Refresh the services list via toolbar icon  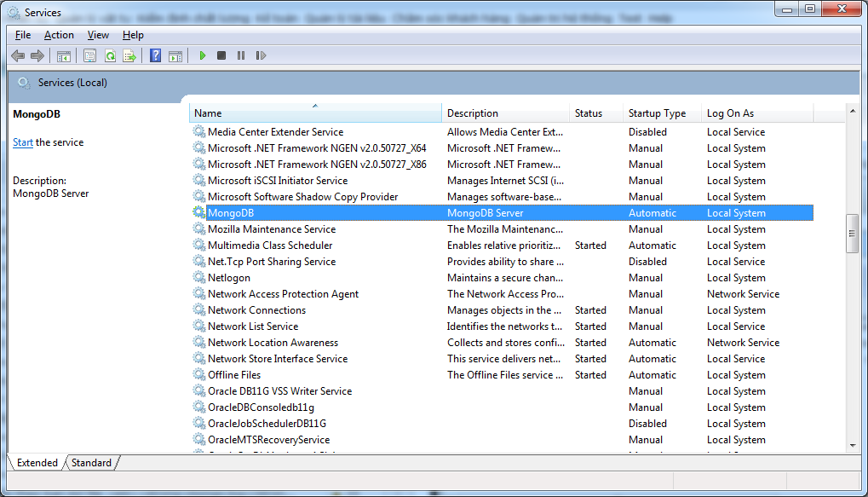click(x=110, y=55)
